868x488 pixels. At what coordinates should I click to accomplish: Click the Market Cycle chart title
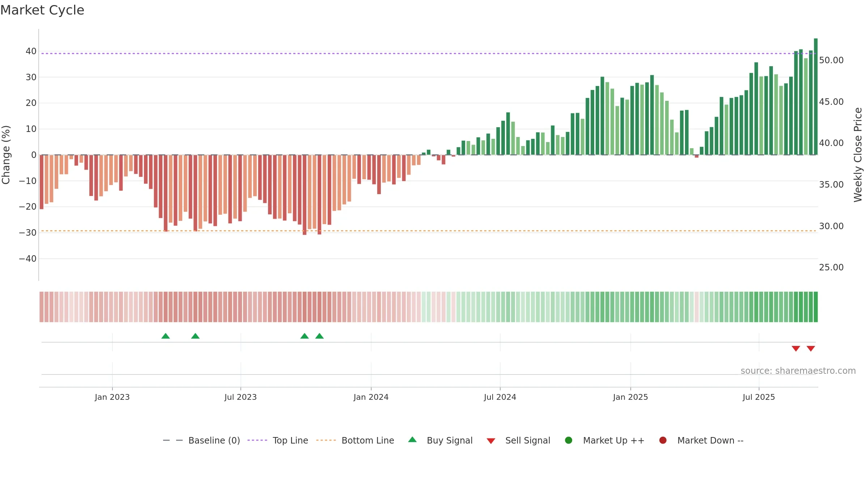pyautogui.click(x=42, y=10)
